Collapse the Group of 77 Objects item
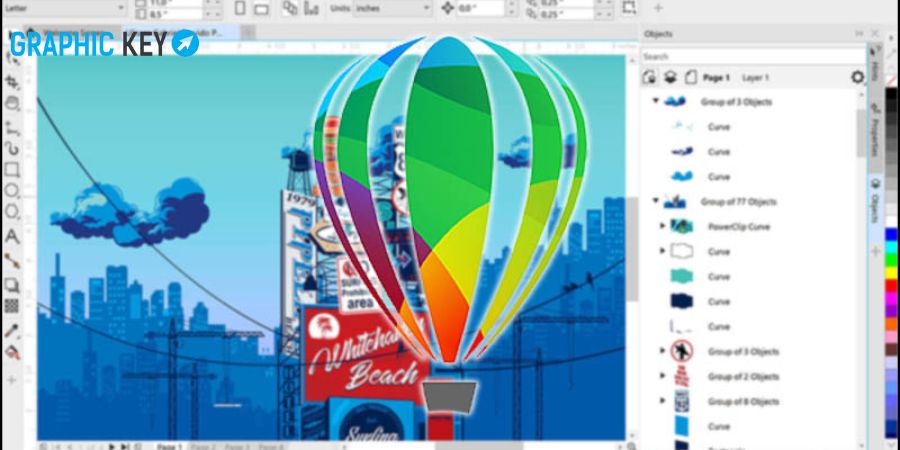Viewport: 900px width, 450px height. [x=655, y=201]
